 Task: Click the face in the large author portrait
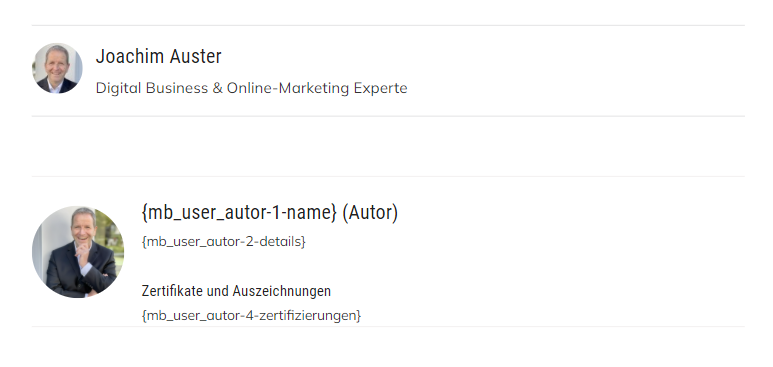pyautogui.click(x=83, y=229)
